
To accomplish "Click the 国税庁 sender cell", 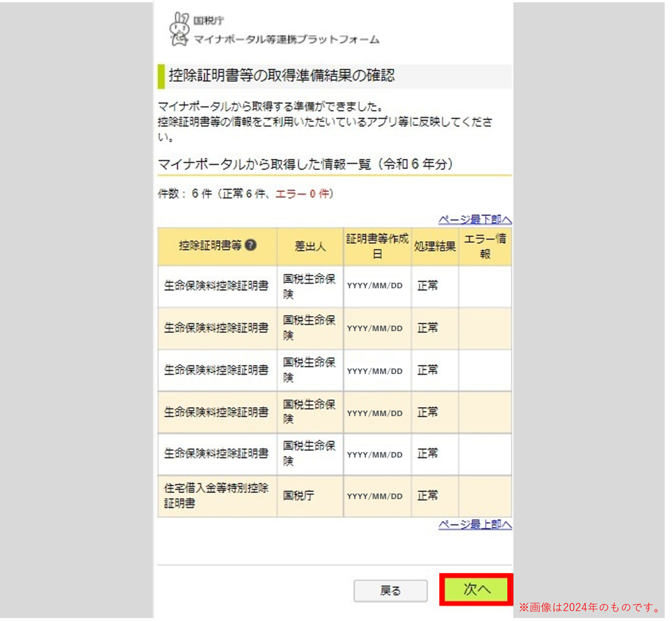I will coord(298,495).
